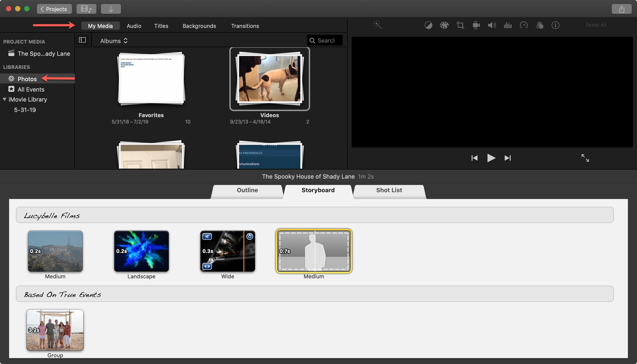The image size is (637, 364).
Task: Hide the libraries sidebar with the panel icon
Action: pyautogui.click(x=82, y=40)
